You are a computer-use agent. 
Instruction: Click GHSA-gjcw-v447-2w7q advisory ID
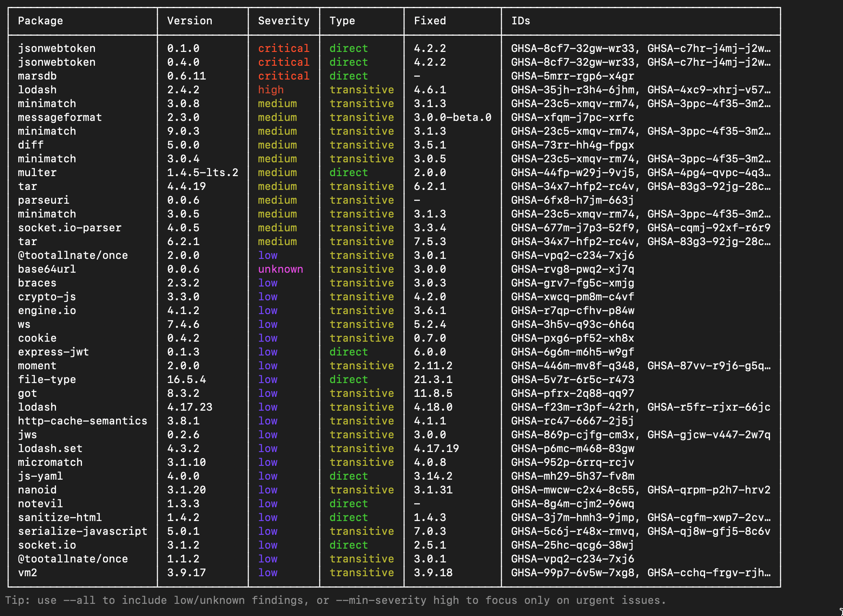pos(709,435)
